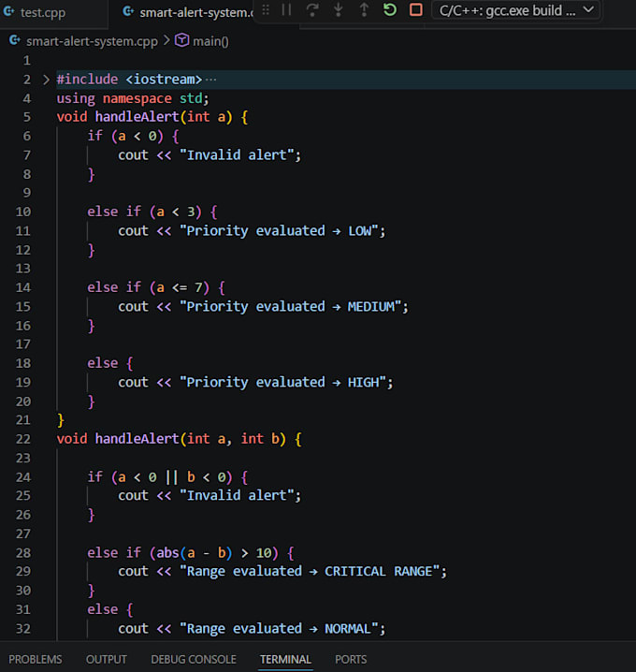Click the C++ icon on smart-alert-system tab
Viewport: 636px width, 672px height.
[128, 11]
